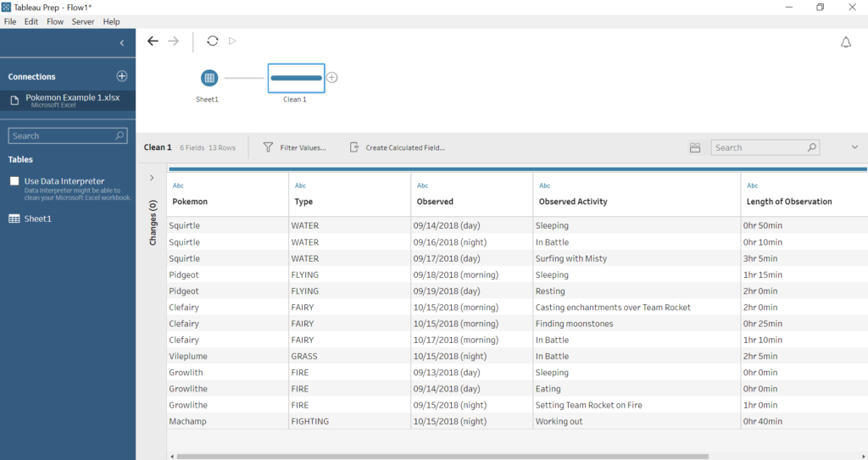
Task: Click the plus icon after Clean 1
Action: (x=332, y=78)
